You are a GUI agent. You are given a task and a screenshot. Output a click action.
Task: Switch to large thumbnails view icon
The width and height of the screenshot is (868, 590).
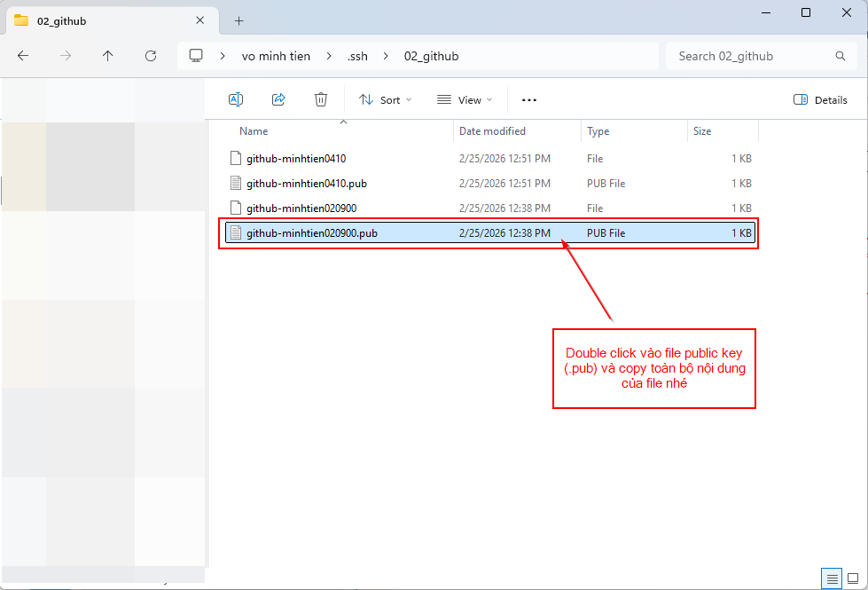click(x=852, y=578)
